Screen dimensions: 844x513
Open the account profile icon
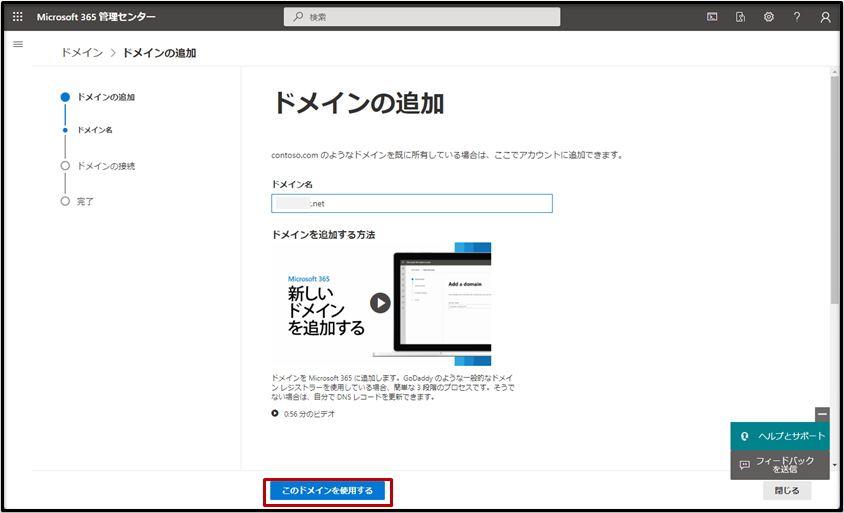pyautogui.click(x=825, y=17)
